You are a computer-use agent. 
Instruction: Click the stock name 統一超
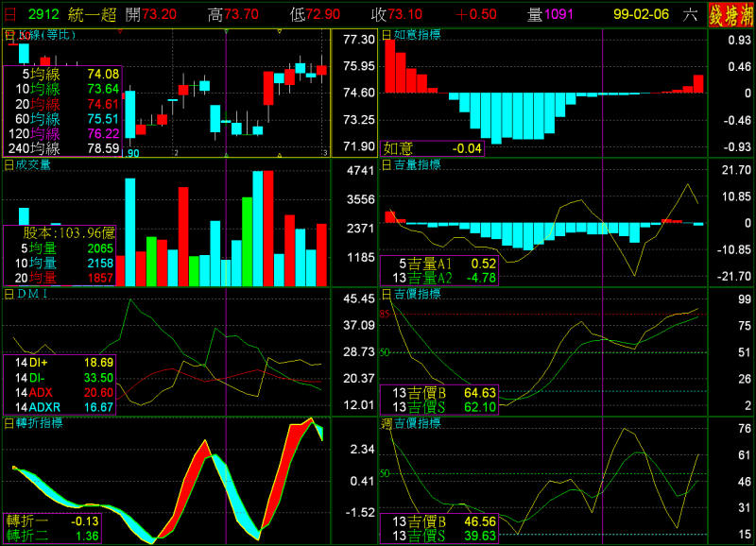pyautogui.click(x=89, y=15)
